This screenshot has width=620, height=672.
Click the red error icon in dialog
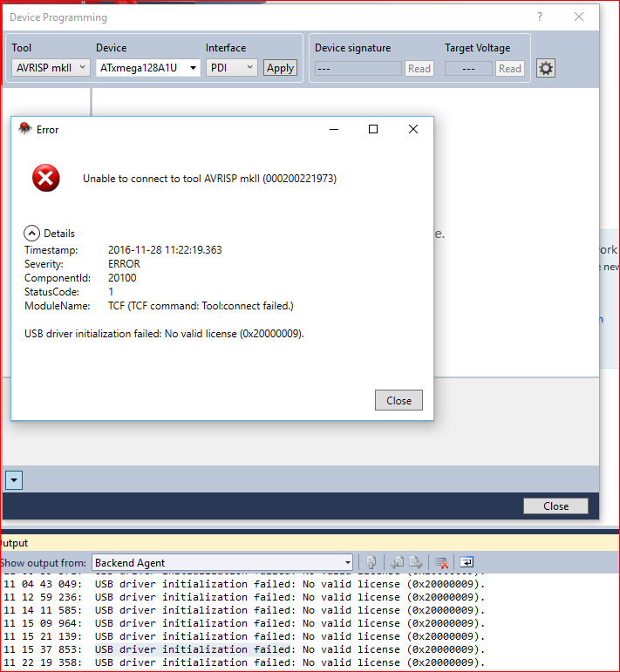pos(46,178)
